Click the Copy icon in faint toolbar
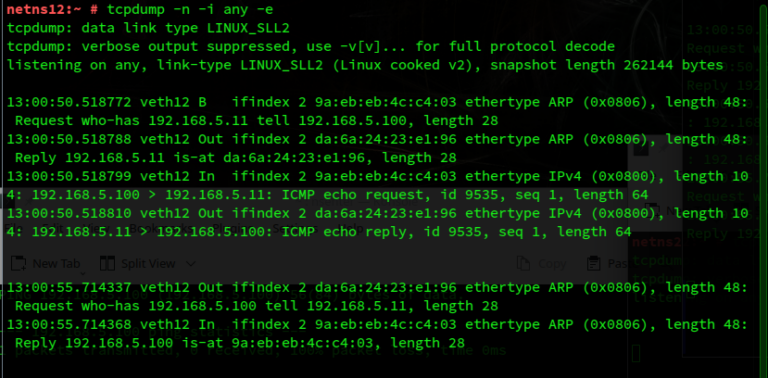The height and width of the screenshot is (378, 768). 524,263
